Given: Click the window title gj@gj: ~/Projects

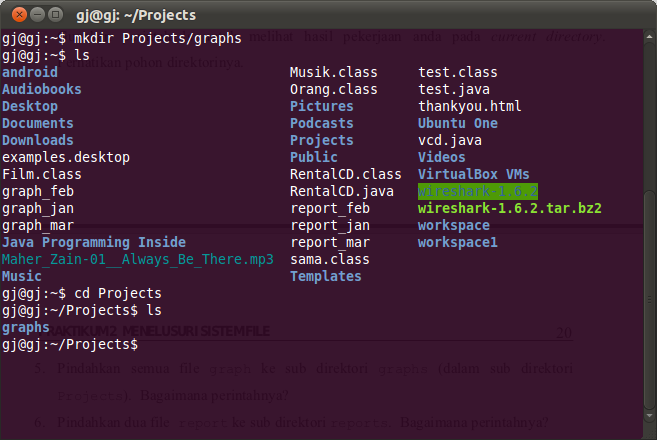Looking at the screenshot, I should pyautogui.click(x=136, y=16).
